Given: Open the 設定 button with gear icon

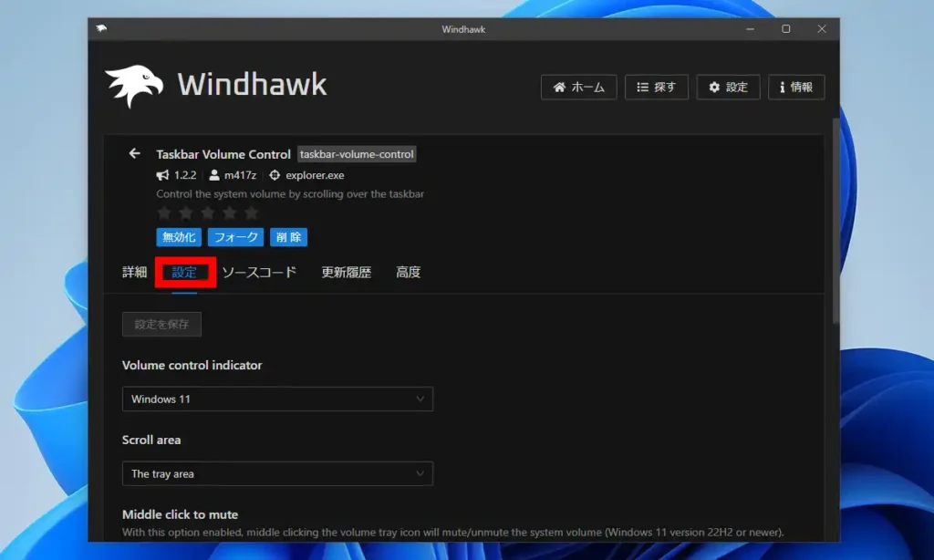Looking at the screenshot, I should (x=728, y=87).
